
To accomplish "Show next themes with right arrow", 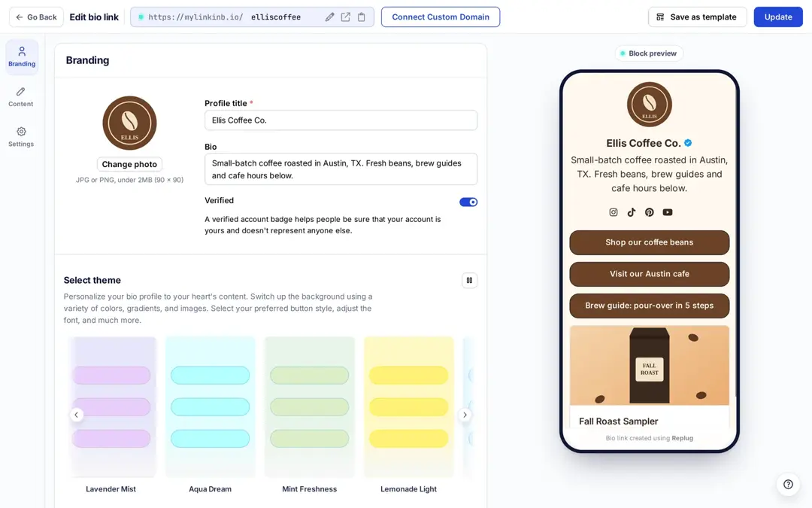I will tap(465, 415).
